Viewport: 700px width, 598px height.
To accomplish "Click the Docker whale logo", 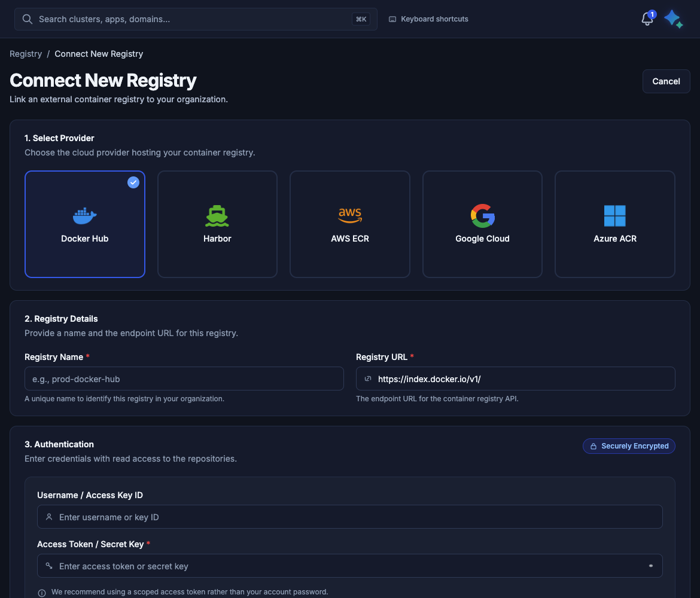I will click(x=85, y=216).
